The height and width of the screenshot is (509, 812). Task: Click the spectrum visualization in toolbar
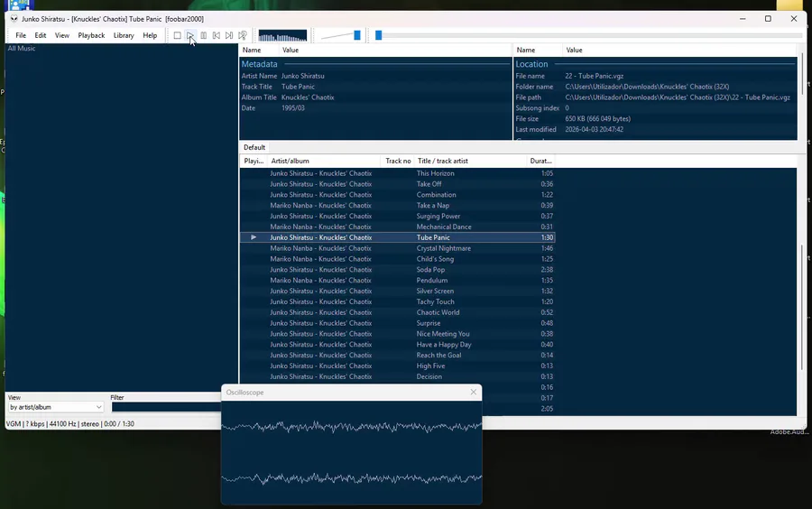(x=282, y=35)
